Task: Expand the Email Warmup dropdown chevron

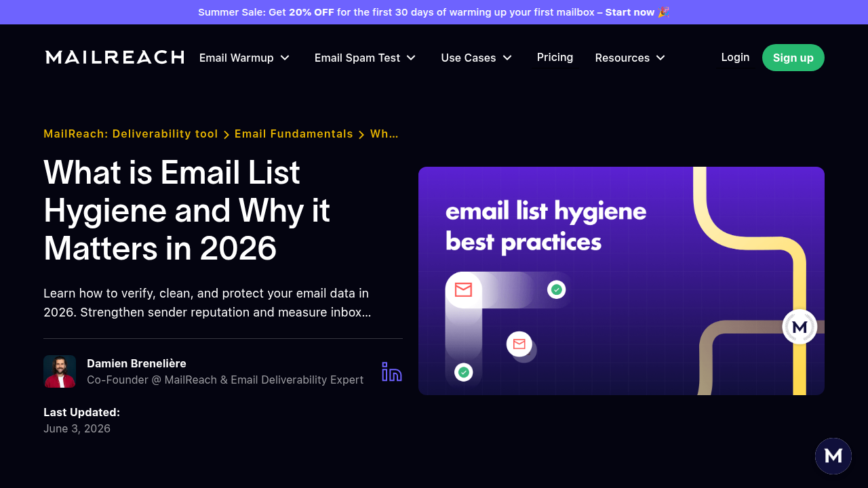Action: click(285, 58)
